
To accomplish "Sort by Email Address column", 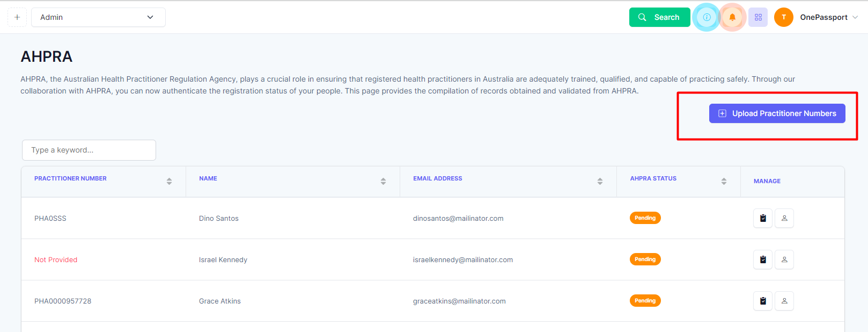I will click(600, 181).
